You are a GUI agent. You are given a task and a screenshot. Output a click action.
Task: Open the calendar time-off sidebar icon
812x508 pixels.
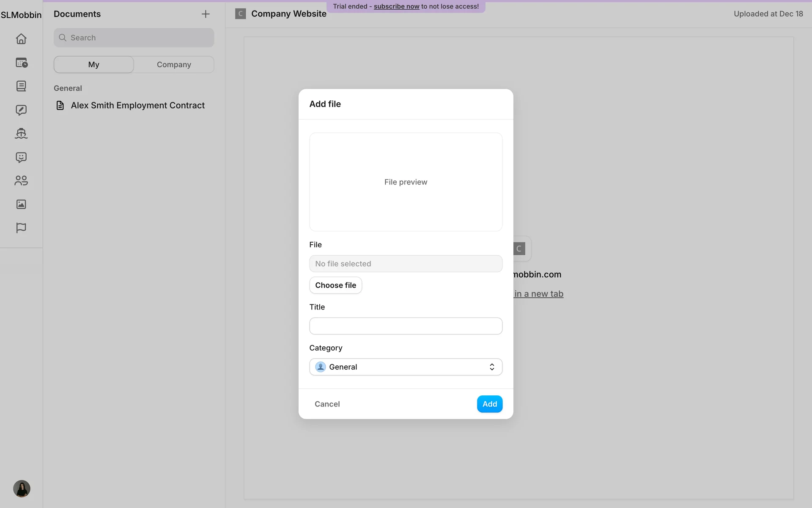tap(21, 63)
